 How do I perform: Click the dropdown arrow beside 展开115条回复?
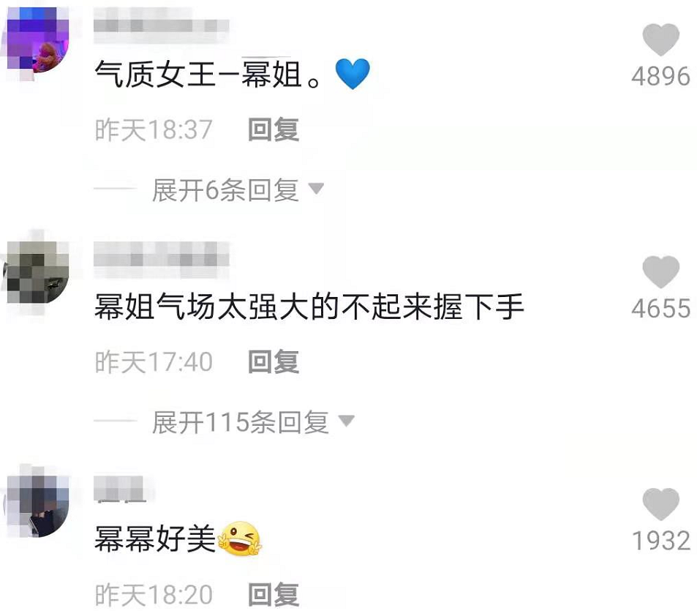point(347,421)
